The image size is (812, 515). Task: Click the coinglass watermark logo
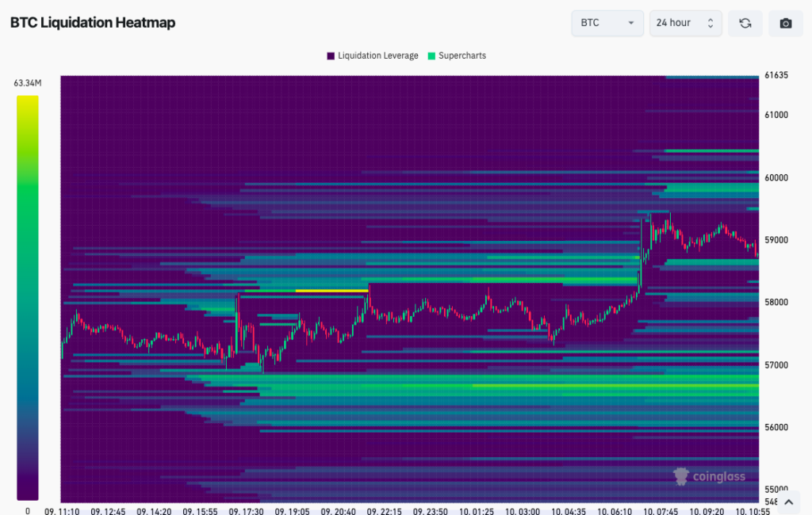pyautogui.click(x=711, y=476)
